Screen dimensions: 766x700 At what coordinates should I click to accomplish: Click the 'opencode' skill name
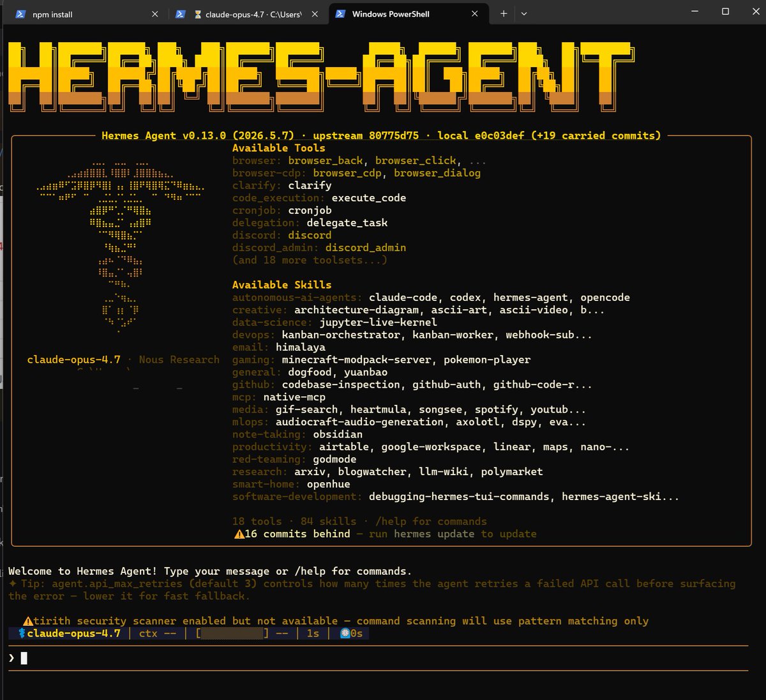click(x=605, y=298)
